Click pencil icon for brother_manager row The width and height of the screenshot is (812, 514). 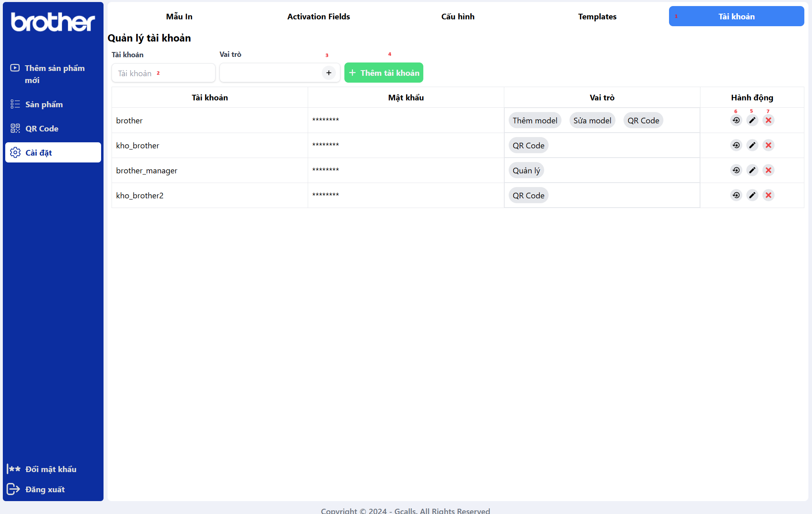click(752, 170)
